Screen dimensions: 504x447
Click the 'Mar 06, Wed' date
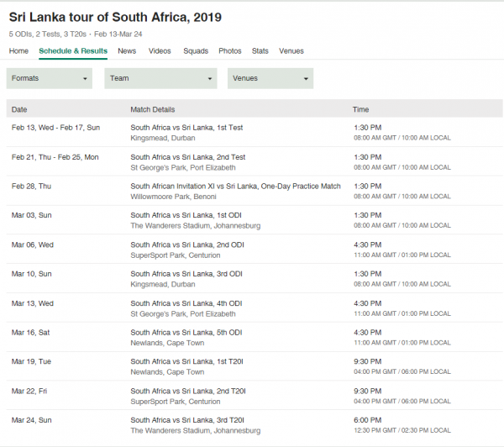[x=33, y=245]
